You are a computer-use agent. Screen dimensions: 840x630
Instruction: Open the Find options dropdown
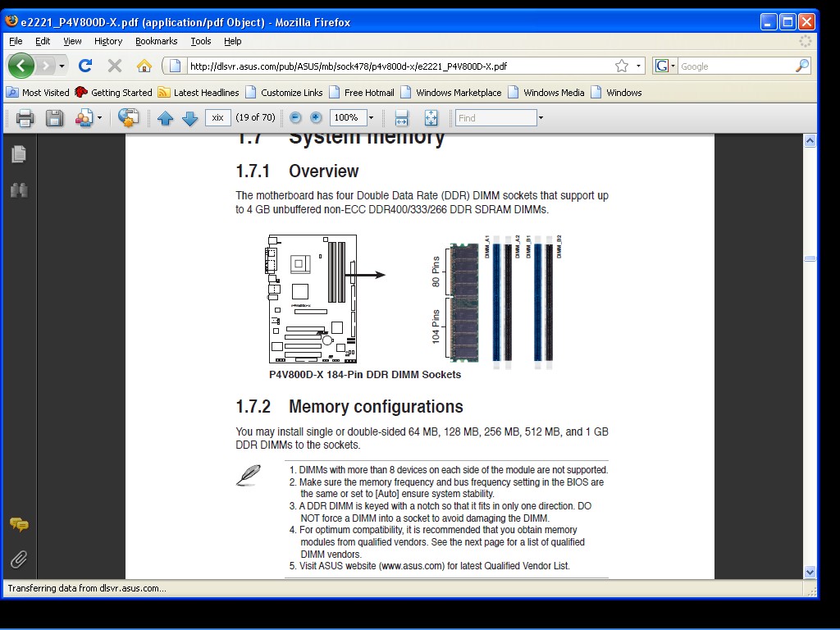click(541, 118)
